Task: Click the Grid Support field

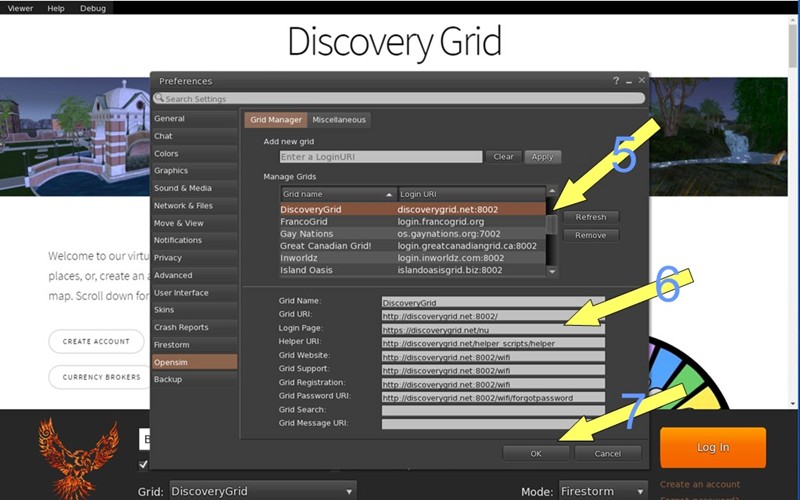Action: click(x=493, y=370)
